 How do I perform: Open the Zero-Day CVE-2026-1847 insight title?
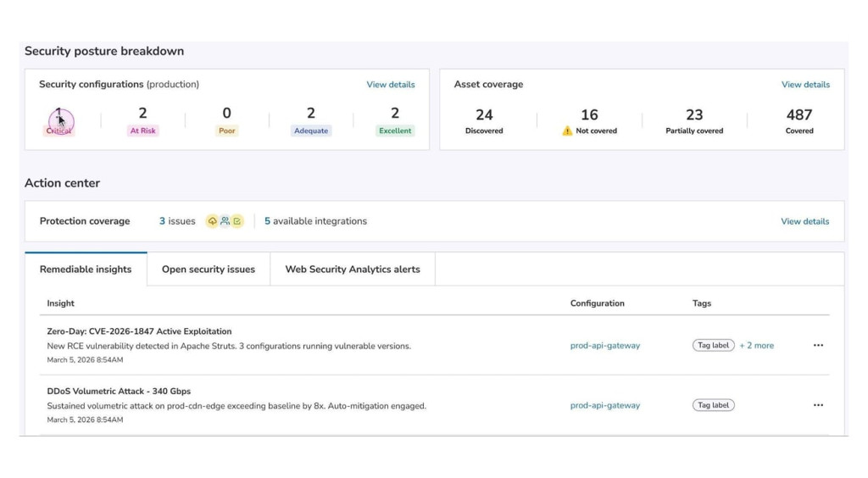pos(140,331)
